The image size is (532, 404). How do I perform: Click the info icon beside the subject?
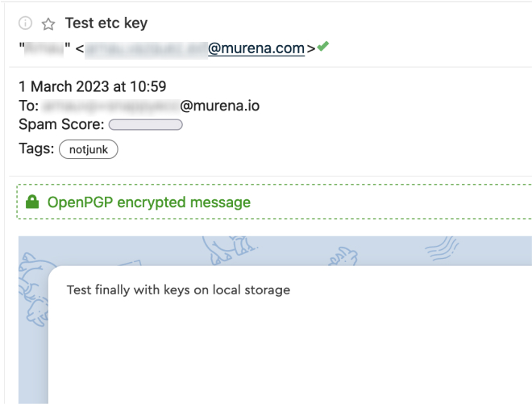click(25, 23)
